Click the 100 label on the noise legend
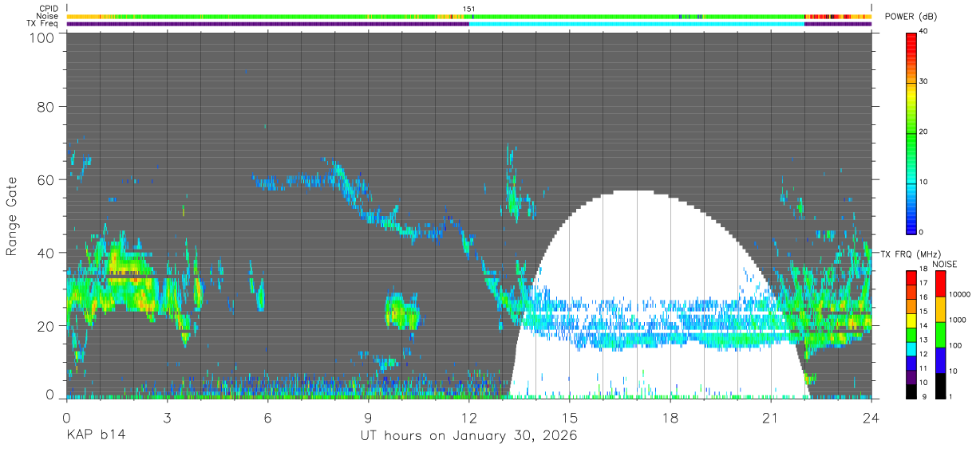The height and width of the screenshot is (452, 980). (x=956, y=345)
